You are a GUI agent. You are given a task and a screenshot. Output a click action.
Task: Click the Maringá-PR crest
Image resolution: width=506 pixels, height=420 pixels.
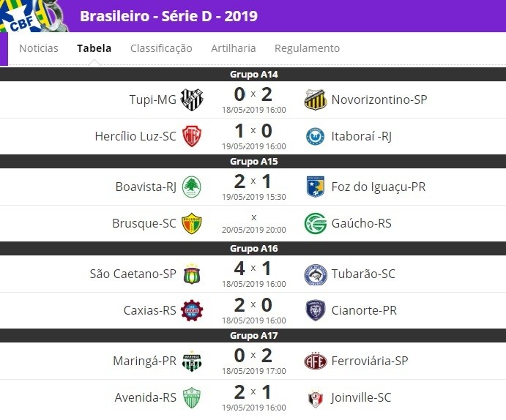point(192,361)
